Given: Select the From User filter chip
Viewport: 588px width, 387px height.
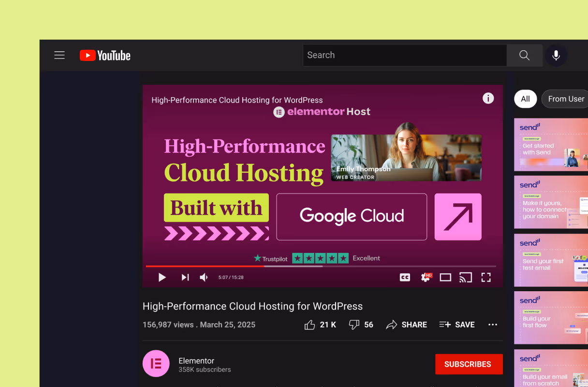Looking at the screenshot, I should coord(565,99).
